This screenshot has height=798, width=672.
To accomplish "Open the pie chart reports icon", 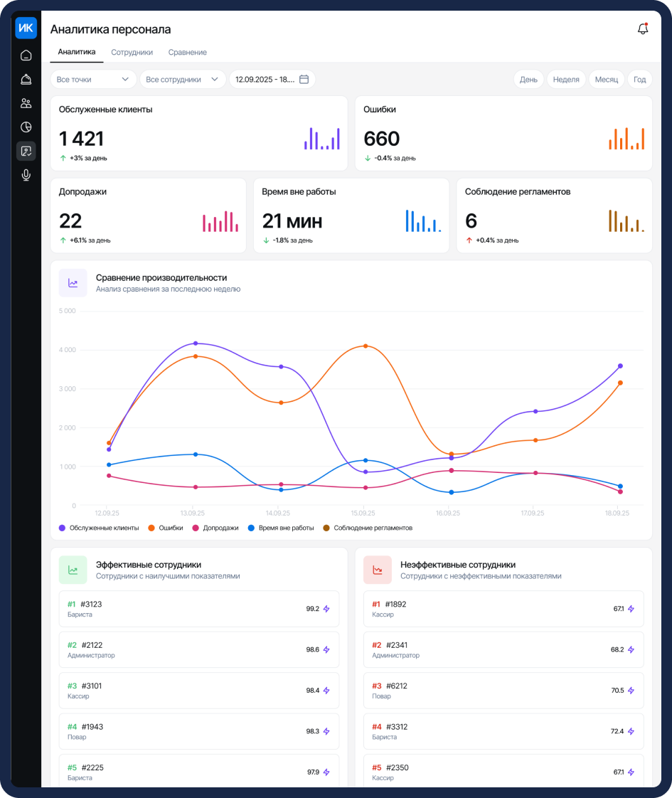I will [26, 127].
